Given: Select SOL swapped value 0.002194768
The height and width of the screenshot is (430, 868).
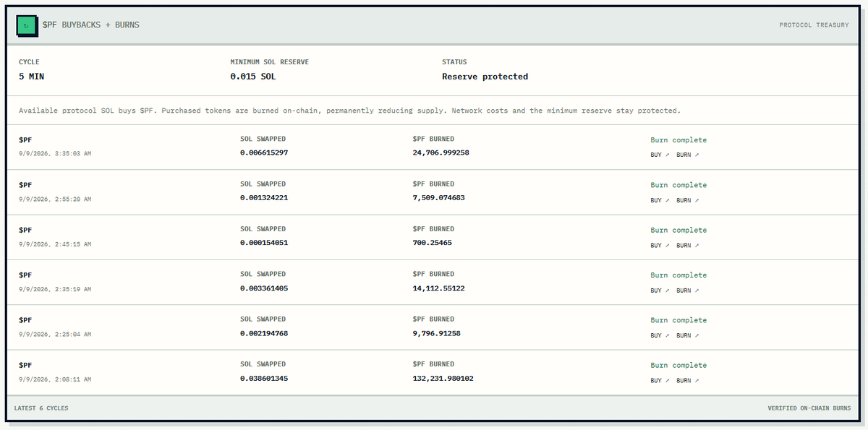Looking at the screenshot, I should click(264, 333).
